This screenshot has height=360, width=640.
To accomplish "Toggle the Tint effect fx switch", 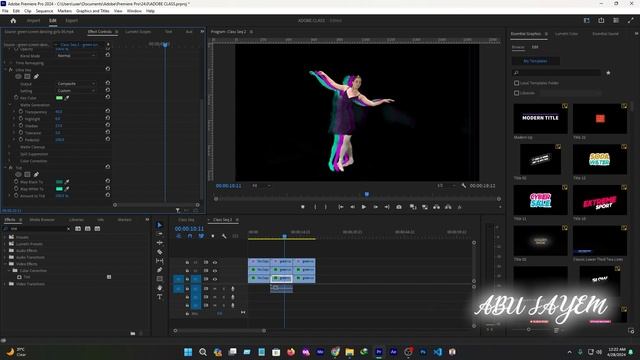I will coord(11,167).
